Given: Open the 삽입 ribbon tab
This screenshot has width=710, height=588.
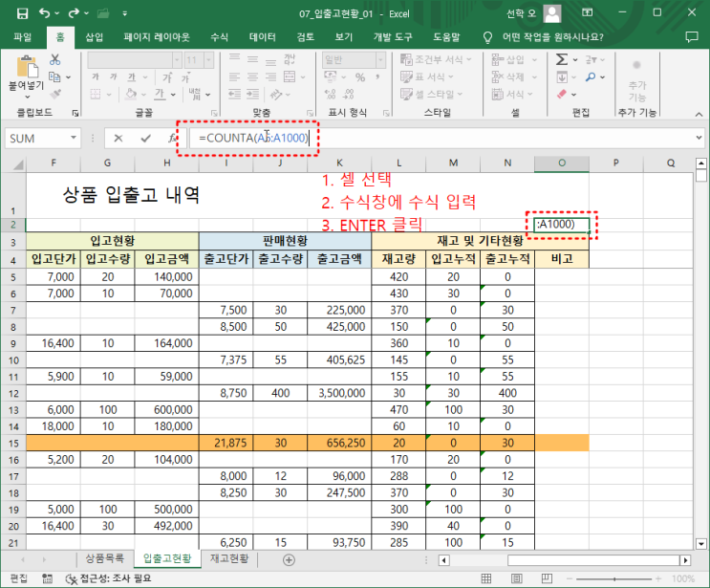Looking at the screenshot, I should click(x=95, y=37).
